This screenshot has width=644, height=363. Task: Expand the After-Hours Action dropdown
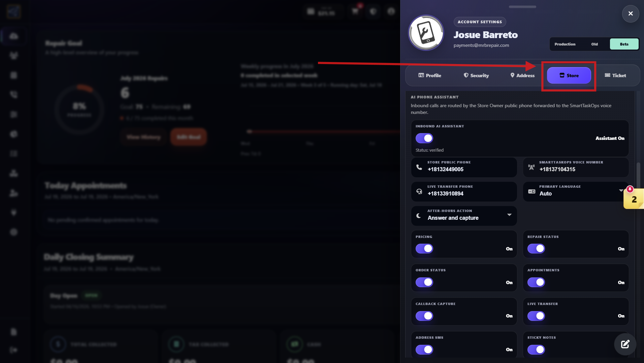[464, 216]
